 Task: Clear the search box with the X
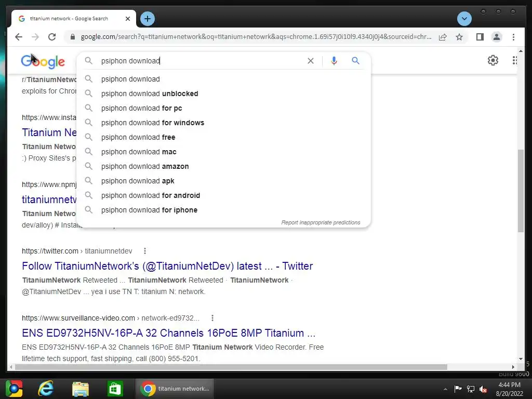coord(311,61)
